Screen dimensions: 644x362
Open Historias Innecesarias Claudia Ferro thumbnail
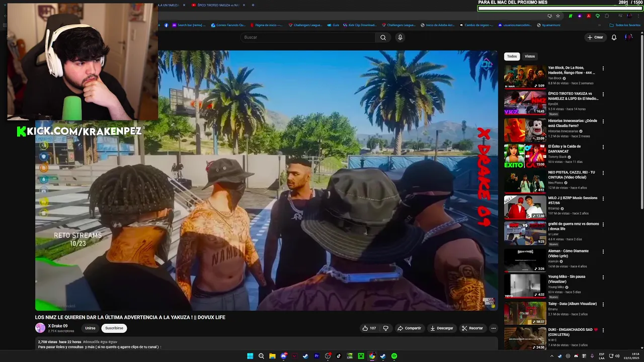525,130
